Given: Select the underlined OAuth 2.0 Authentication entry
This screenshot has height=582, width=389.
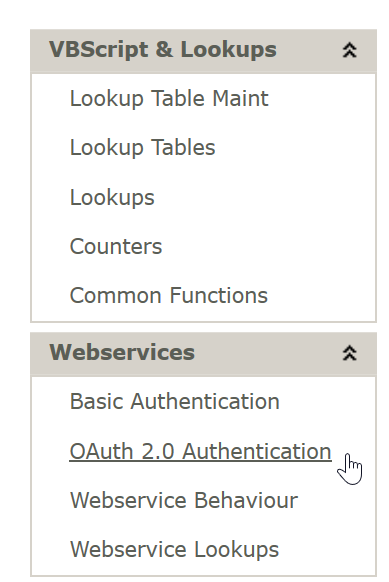Looking at the screenshot, I should (200, 451).
